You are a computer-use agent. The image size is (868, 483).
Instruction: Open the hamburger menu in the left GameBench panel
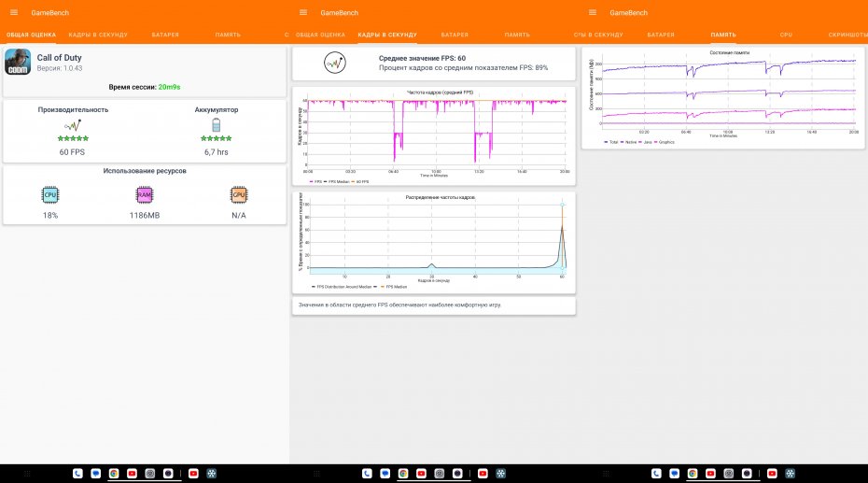(x=14, y=12)
